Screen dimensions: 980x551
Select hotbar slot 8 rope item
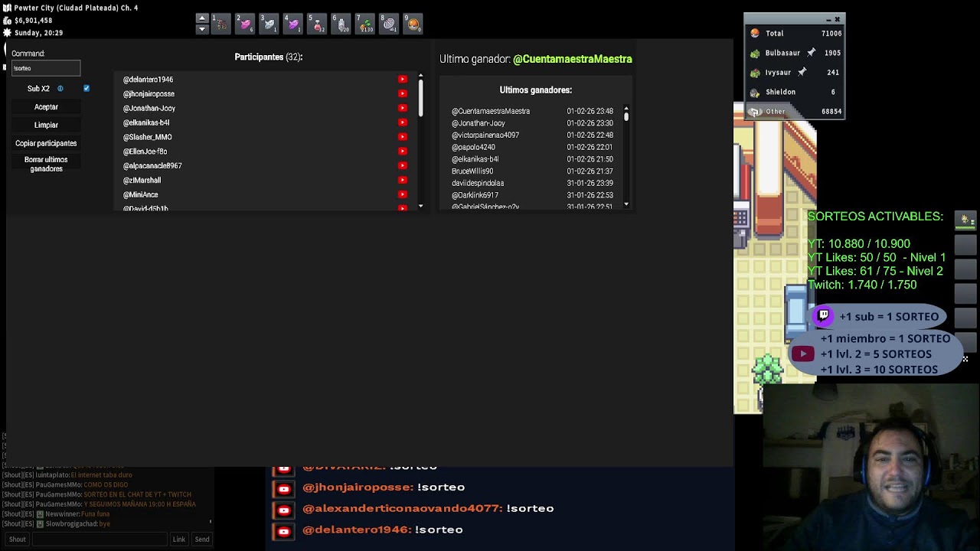click(390, 24)
